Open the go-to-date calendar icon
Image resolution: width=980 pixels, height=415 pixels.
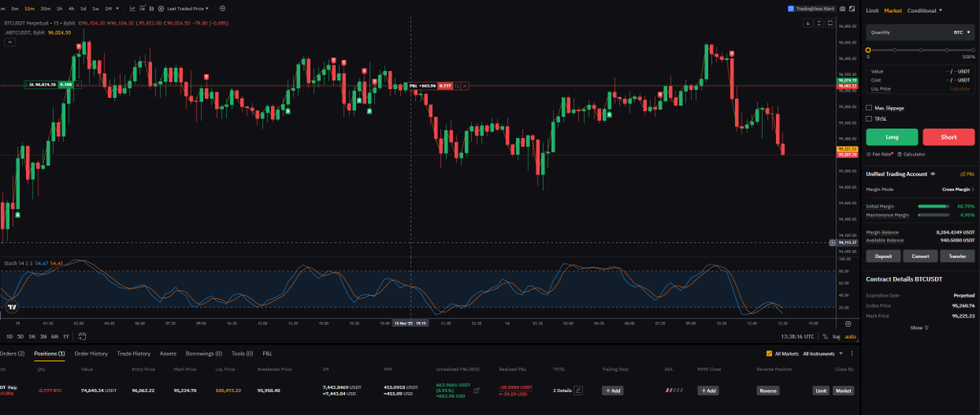[81, 337]
